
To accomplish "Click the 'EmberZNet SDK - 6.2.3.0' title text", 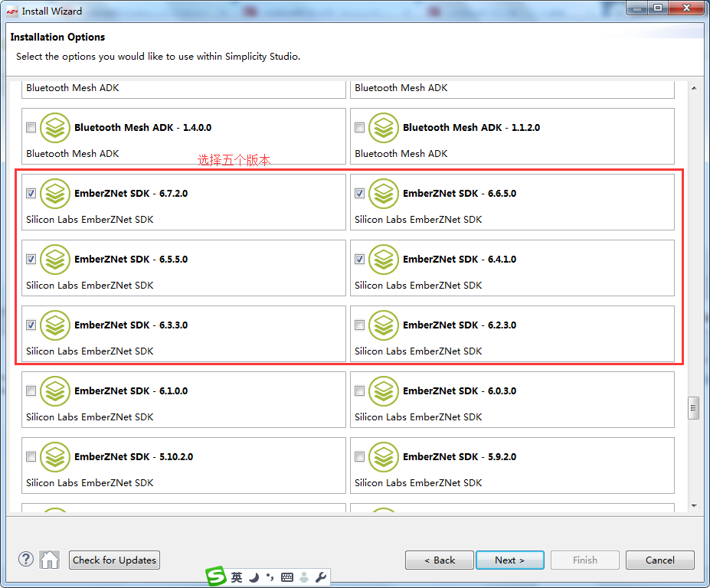I will [460, 325].
